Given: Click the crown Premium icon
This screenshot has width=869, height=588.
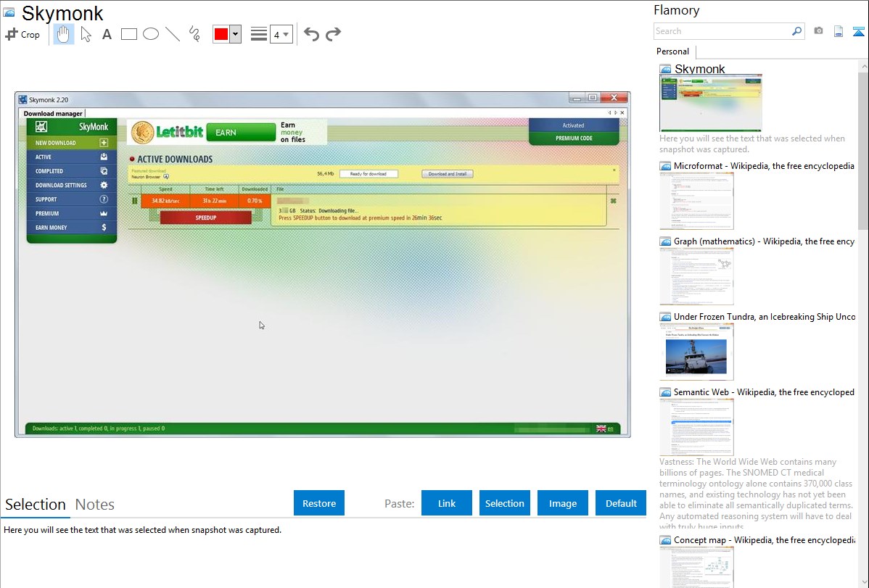Looking at the screenshot, I should 104,213.
